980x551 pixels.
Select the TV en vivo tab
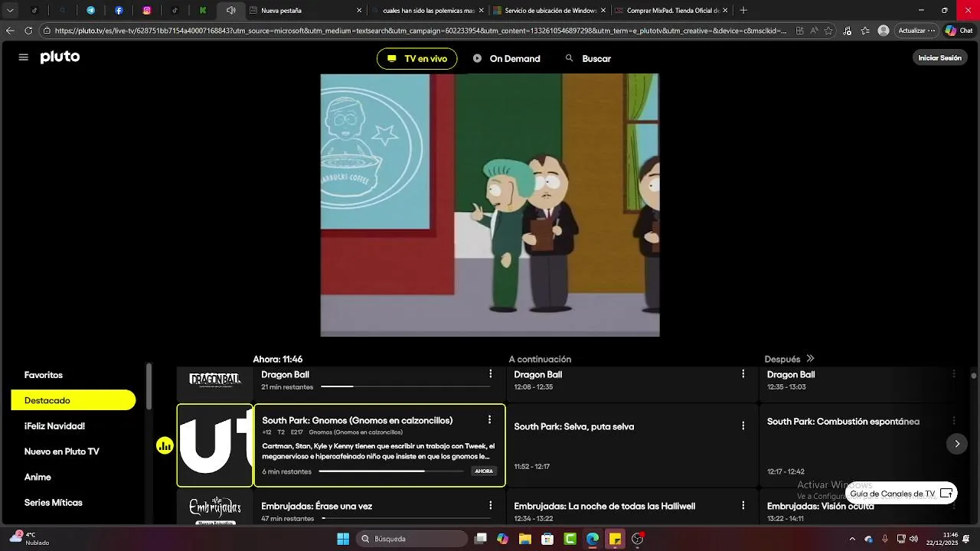417,59
